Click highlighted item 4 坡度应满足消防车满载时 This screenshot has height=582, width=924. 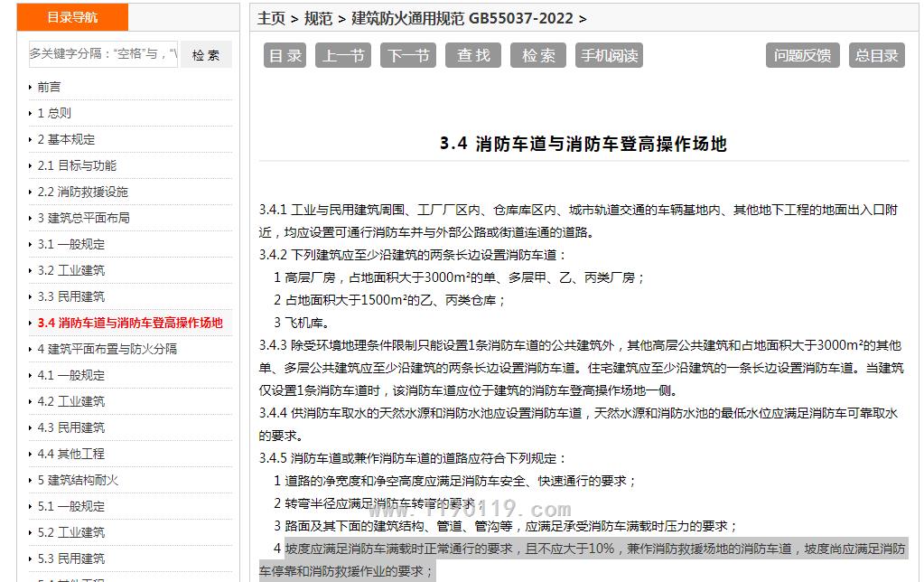(583, 560)
